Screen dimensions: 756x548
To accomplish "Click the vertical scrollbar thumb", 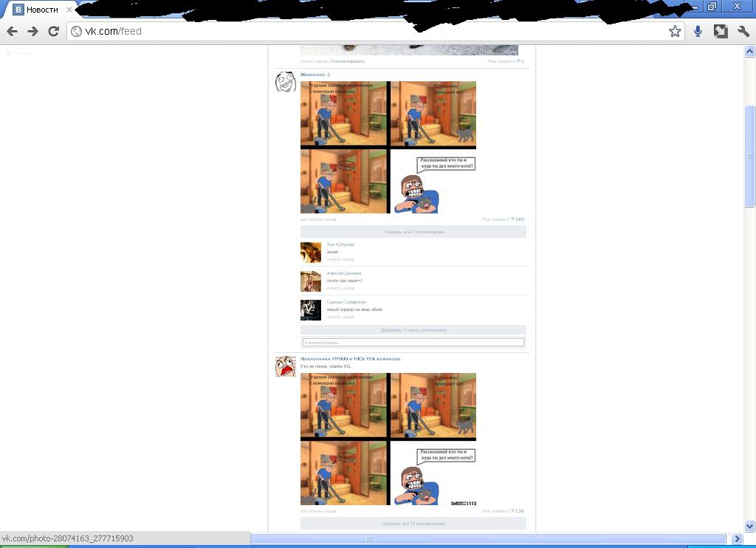I will click(750, 156).
